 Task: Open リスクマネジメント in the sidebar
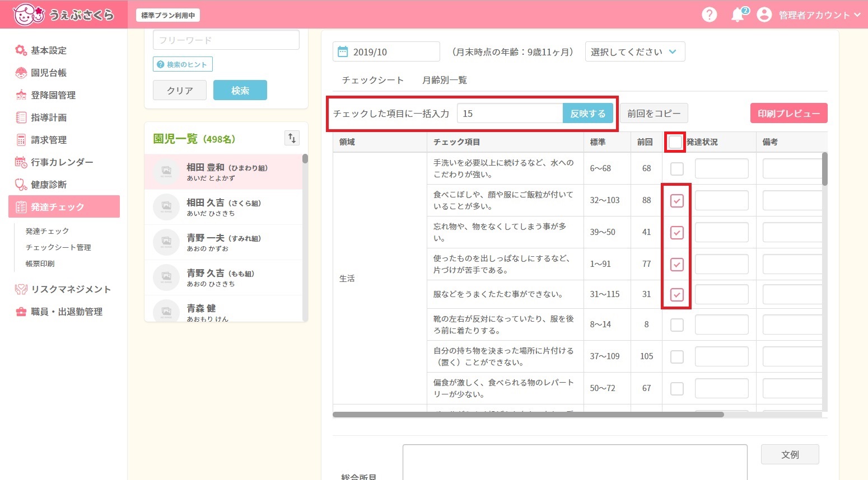(x=64, y=289)
